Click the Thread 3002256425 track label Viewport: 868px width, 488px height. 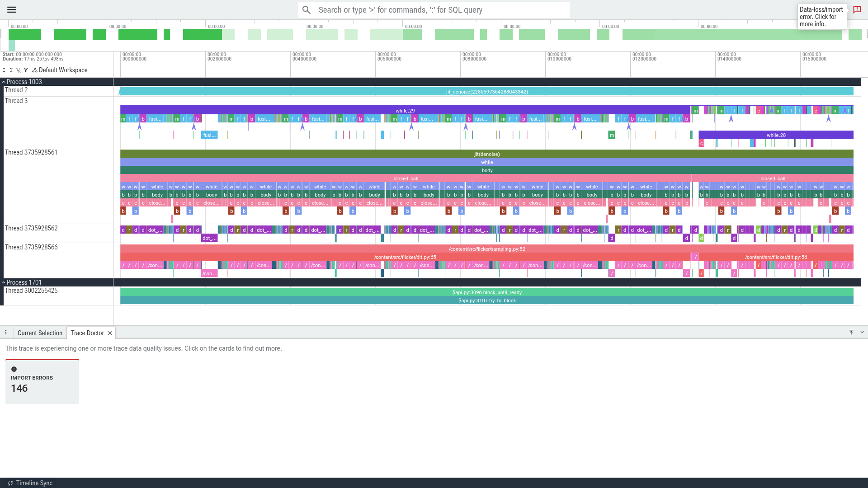click(x=31, y=291)
